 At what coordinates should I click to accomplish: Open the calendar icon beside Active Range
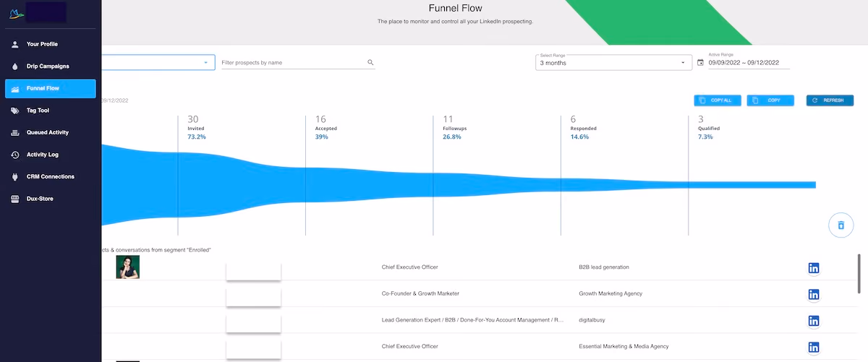pyautogui.click(x=700, y=63)
